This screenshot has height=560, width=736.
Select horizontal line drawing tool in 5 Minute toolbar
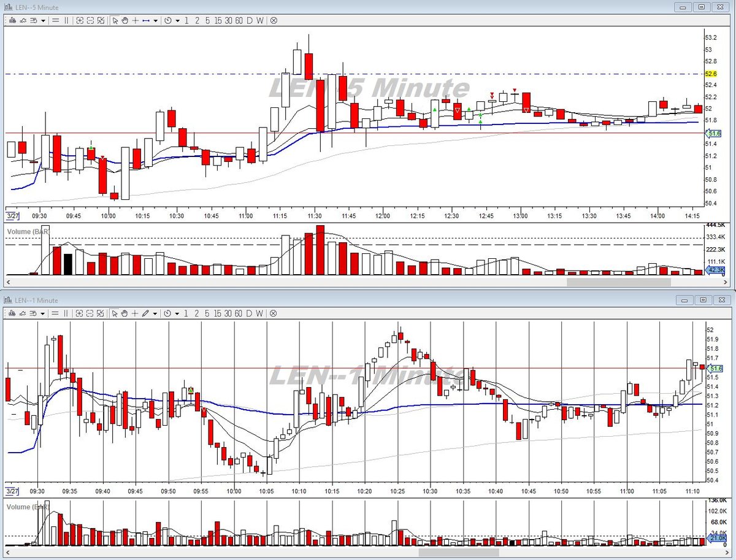point(146,20)
